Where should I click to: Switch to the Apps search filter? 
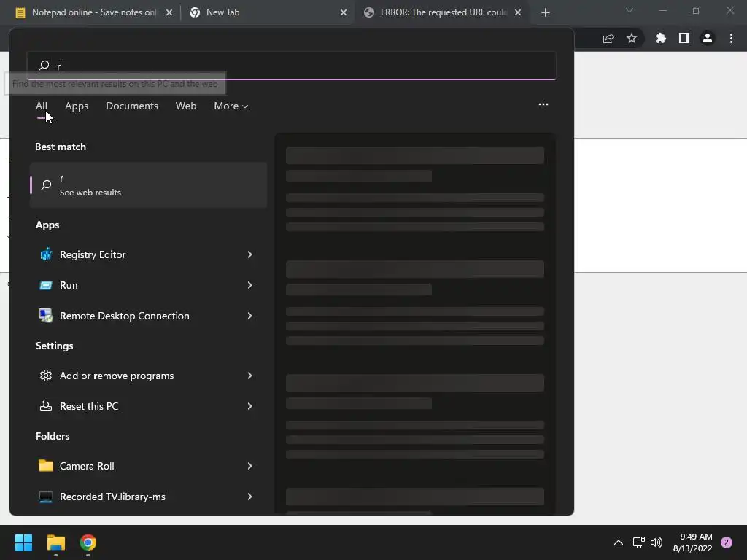pyautogui.click(x=77, y=106)
